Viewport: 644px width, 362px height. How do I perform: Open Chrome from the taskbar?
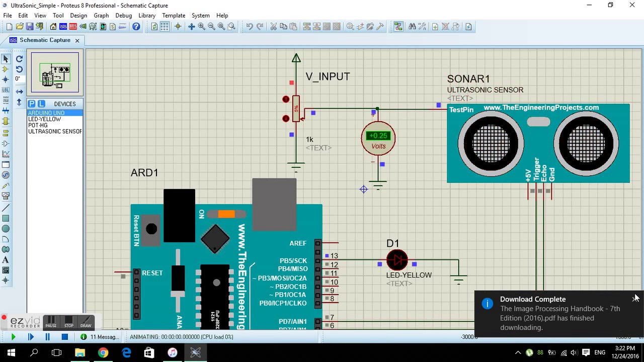(x=103, y=352)
